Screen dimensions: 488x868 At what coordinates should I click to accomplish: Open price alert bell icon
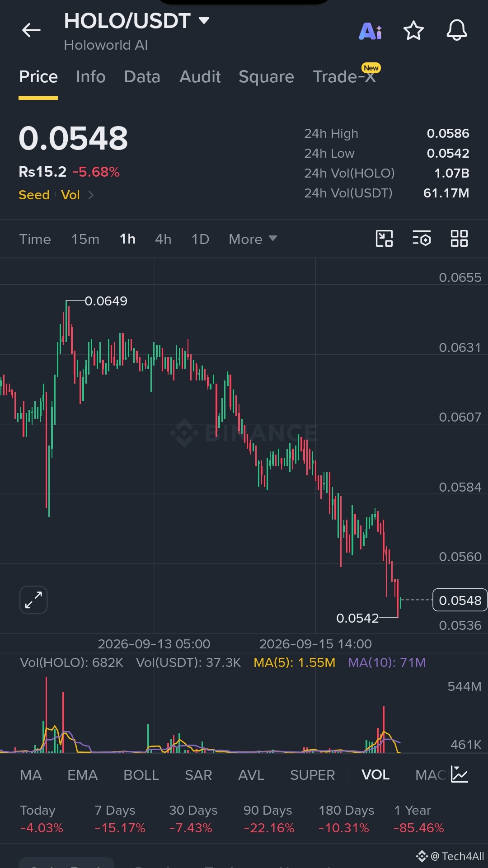click(457, 30)
